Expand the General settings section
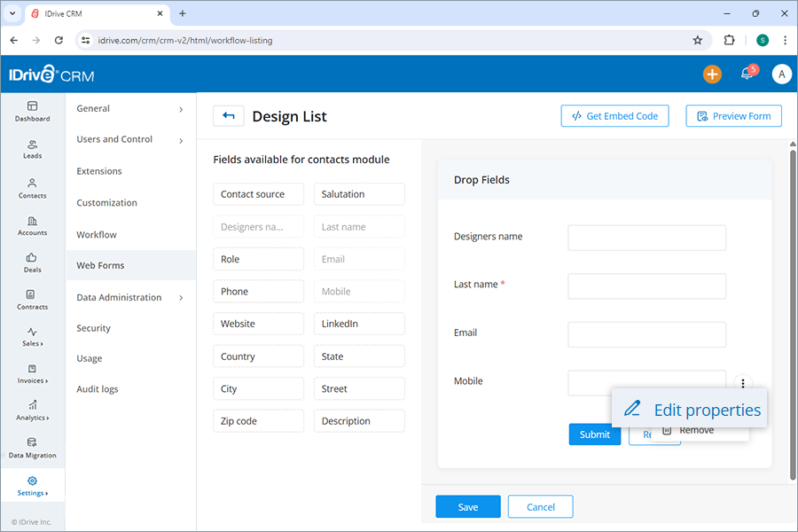Image resolution: width=798 pixels, height=532 pixels. 130,108
